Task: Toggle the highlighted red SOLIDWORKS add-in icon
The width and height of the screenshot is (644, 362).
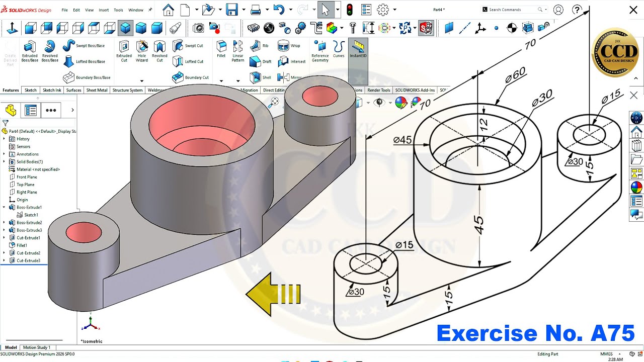Action: [426, 28]
